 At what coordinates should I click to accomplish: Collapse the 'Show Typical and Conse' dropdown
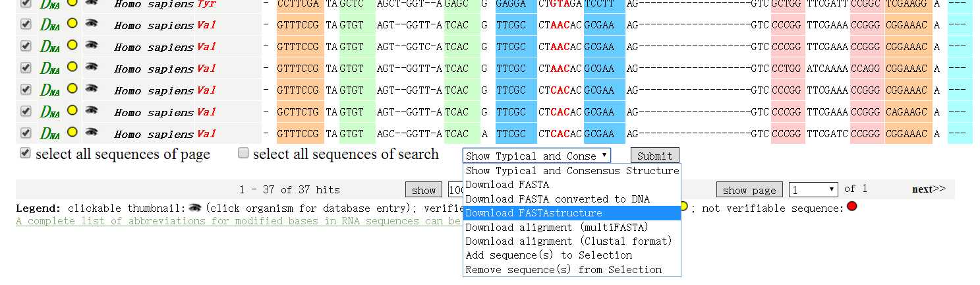point(536,156)
